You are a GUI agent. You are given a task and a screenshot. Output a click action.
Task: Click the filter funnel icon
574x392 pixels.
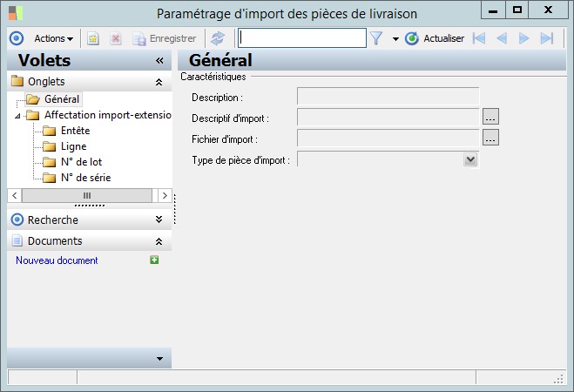click(376, 38)
